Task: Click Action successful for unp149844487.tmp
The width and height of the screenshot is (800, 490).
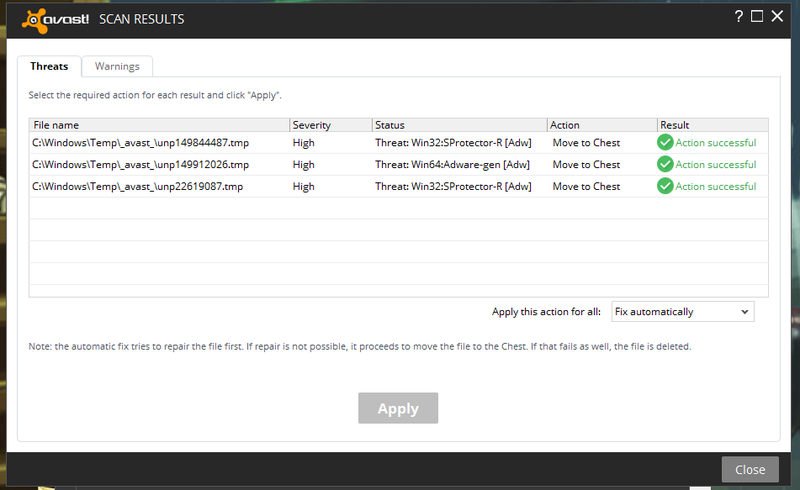Action: [x=716, y=143]
